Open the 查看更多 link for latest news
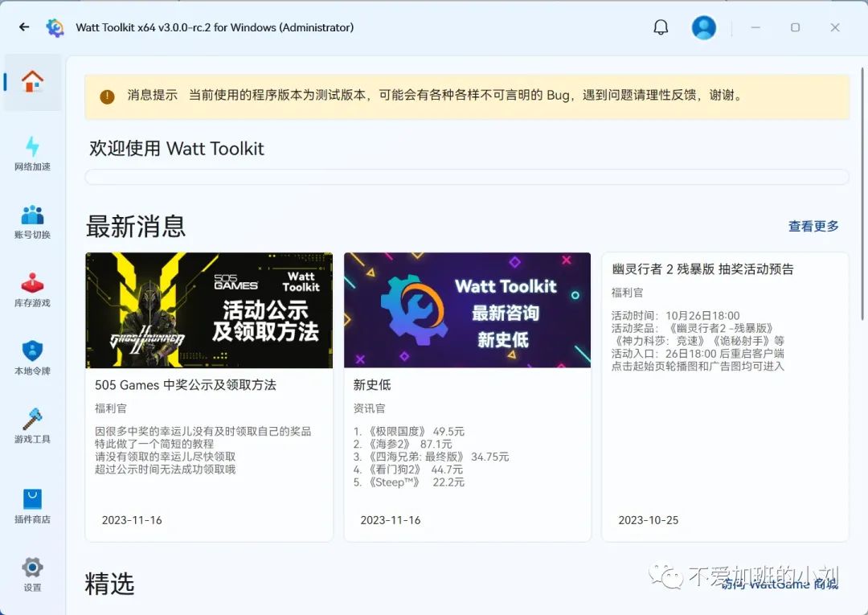Image resolution: width=868 pixels, height=615 pixels. 813,226
